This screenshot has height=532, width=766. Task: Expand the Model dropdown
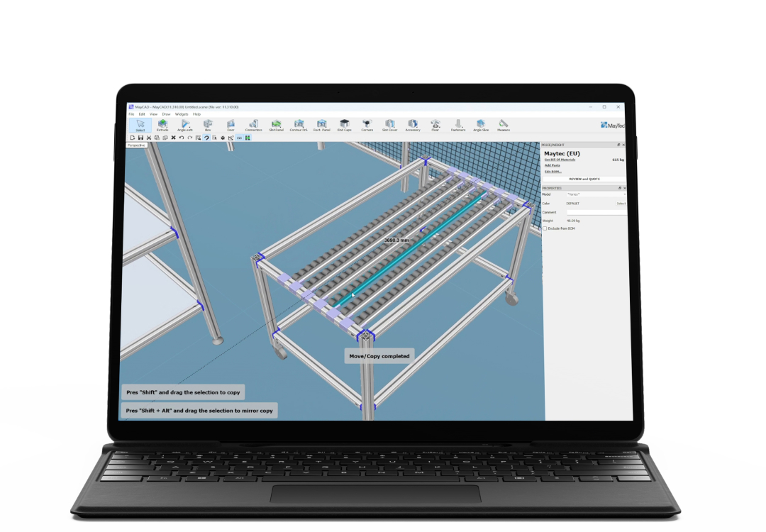click(x=596, y=194)
